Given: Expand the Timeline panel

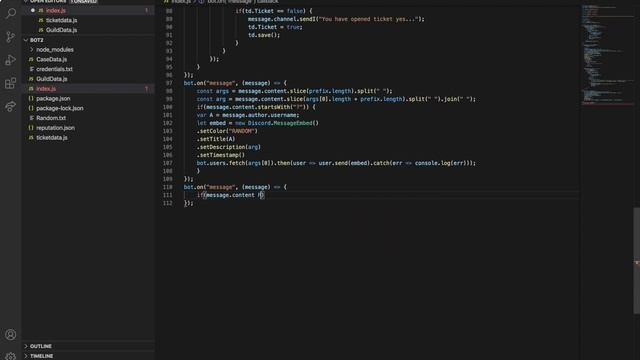Looking at the screenshot, I should click(41, 356).
